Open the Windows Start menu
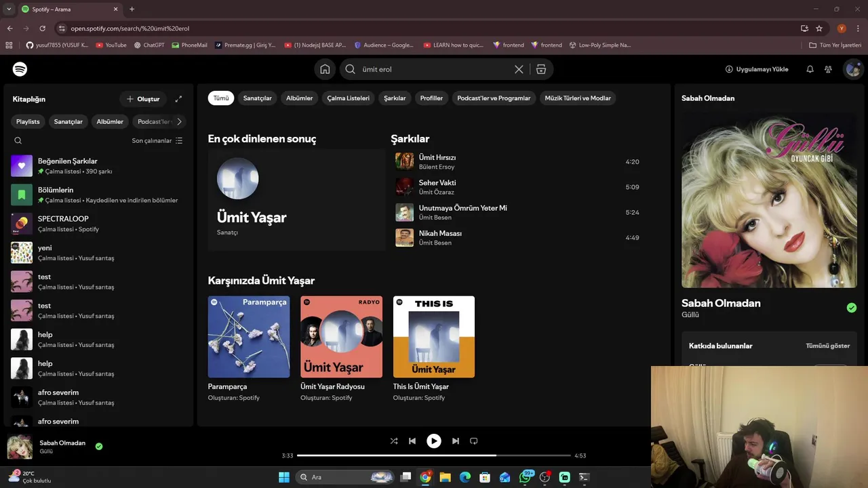This screenshot has width=868, height=488. pos(284,477)
